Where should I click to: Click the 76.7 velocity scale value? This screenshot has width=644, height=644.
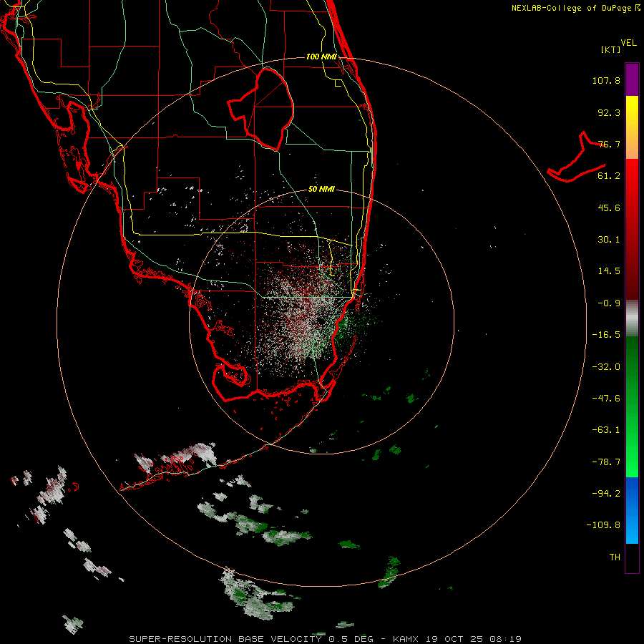coord(609,144)
